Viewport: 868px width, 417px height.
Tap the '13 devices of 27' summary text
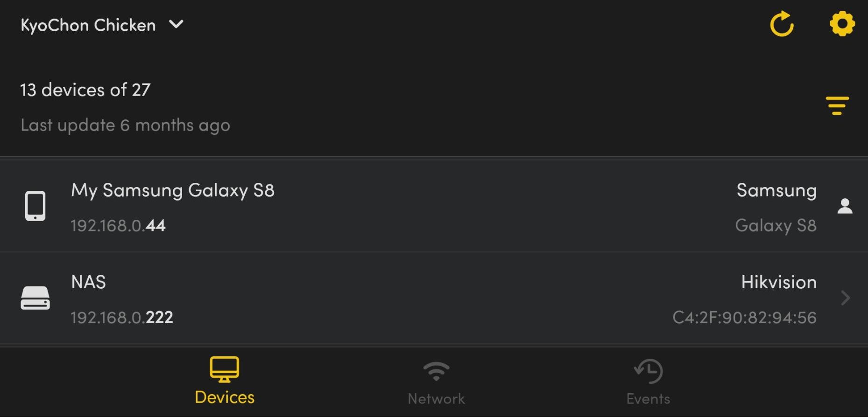(x=85, y=90)
